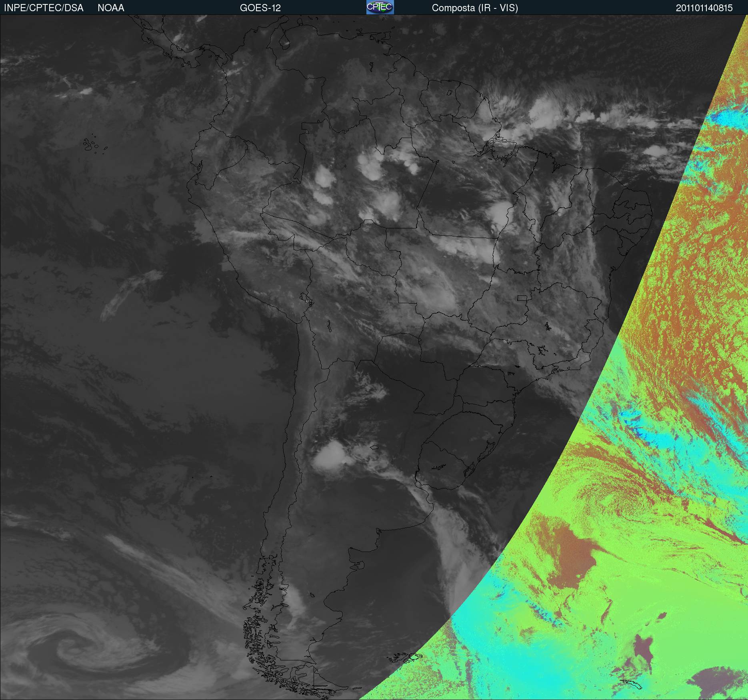This screenshot has height=700, width=748.
Task: Click the Galapagos Islands outline
Action: 95,145
